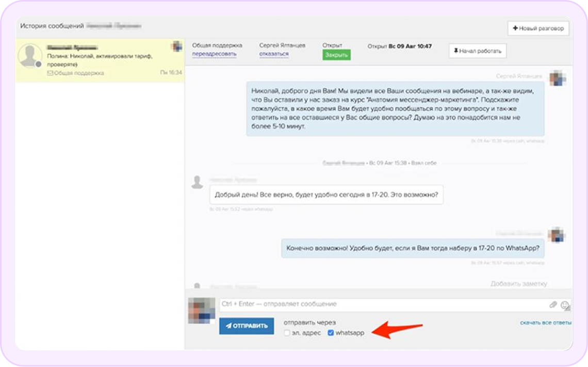588x367 pixels.
Task: Click the operator avatar beside Конечно возможно message
Action: click(557, 235)
